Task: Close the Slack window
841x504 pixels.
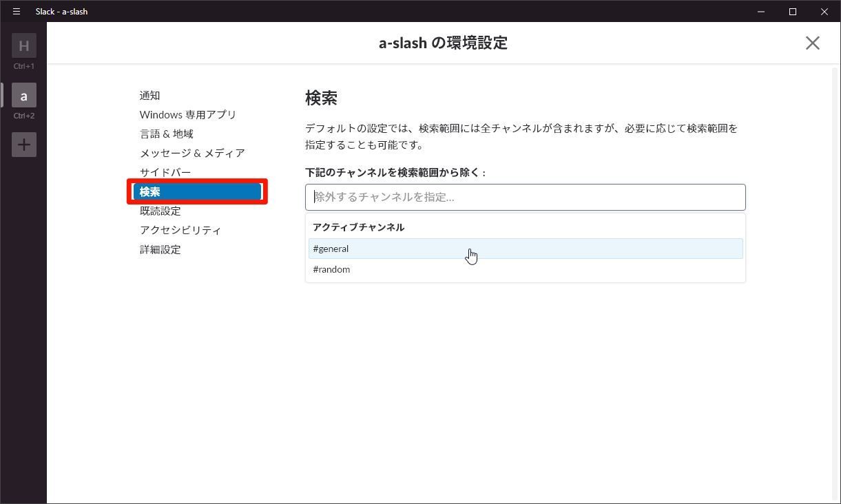Action: [824, 12]
